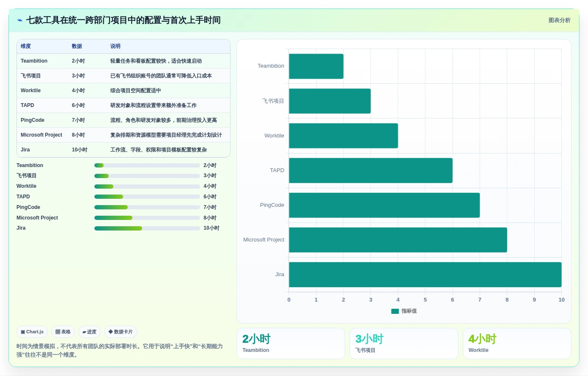Click the Microsoft Project progress bar
Screen dimensions: 588x376
(x=147, y=218)
